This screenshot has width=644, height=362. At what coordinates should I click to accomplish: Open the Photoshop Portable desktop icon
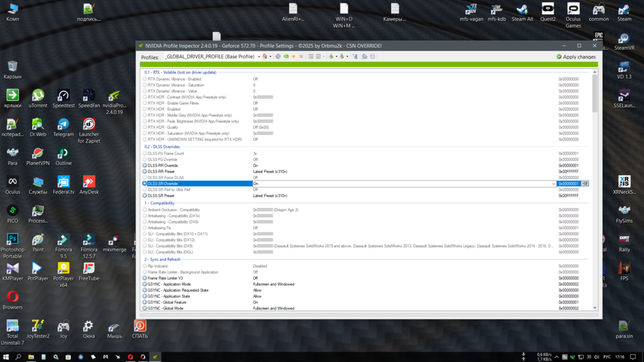(12, 245)
